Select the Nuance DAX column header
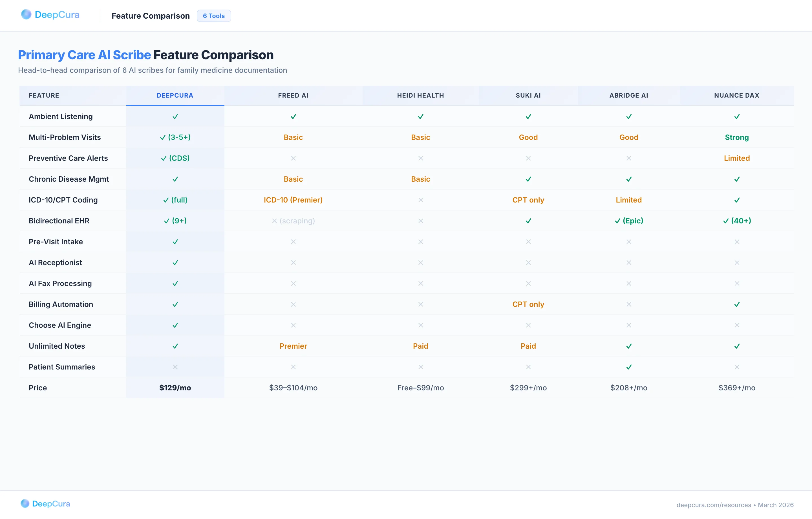The image size is (812, 519). (x=736, y=96)
